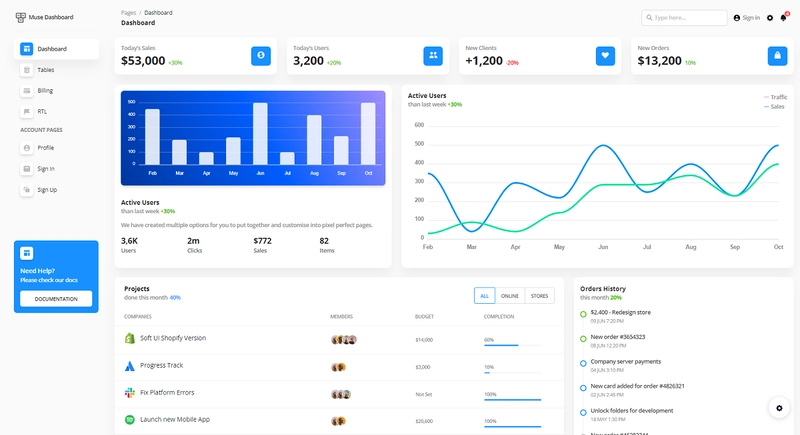Viewport: 800px width, 435px height.
Task: Click the New Clients heart icon
Action: (x=605, y=56)
